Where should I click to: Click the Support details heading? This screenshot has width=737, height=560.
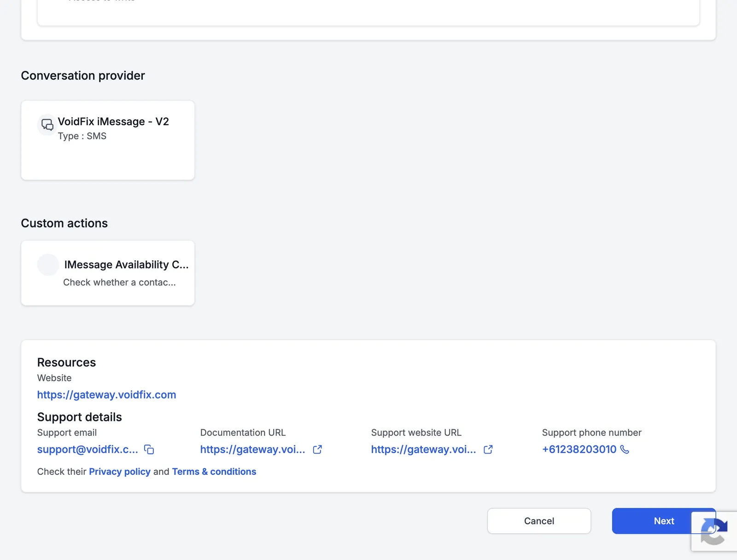click(x=80, y=417)
